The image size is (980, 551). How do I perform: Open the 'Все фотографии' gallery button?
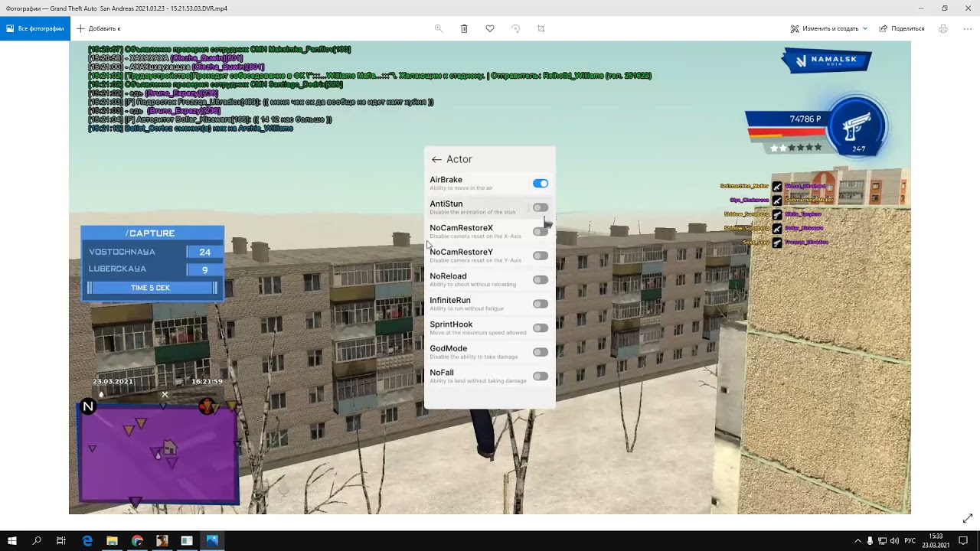pyautogui.click(x=35, y=28)
